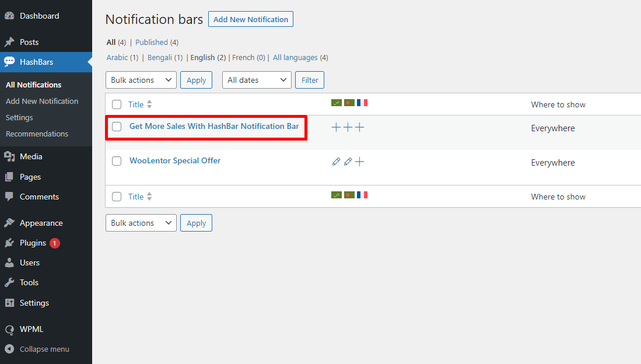Screen dimensions: 641x364
Task: Check the select-all box in top header row
Action: pos(117,104)
